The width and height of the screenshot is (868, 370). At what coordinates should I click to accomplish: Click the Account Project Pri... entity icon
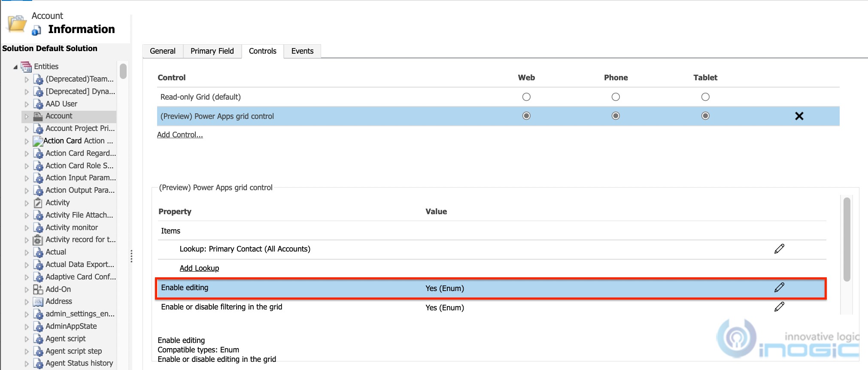(x=38, y=128)
